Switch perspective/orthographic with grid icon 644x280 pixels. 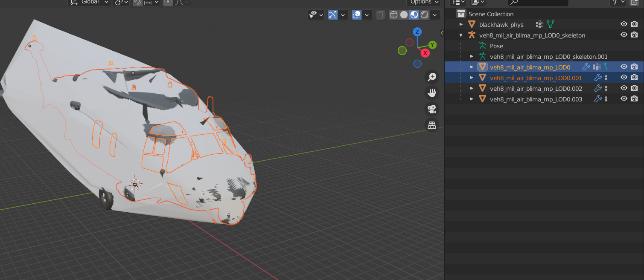click(x=432, y=125)
